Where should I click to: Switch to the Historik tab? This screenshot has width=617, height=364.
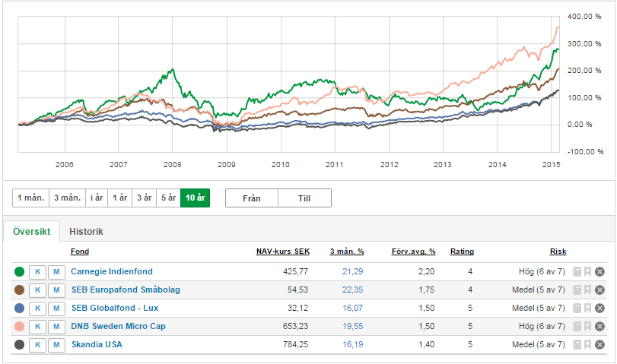(x=86, y=232)
